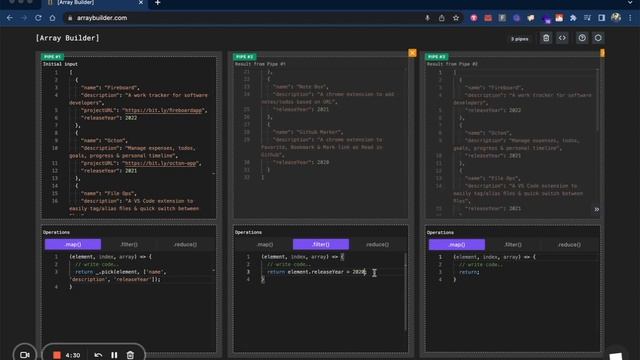Click the trash icon in Array Builder header
The image size is (640, 360).
click(x=546, y=38)
